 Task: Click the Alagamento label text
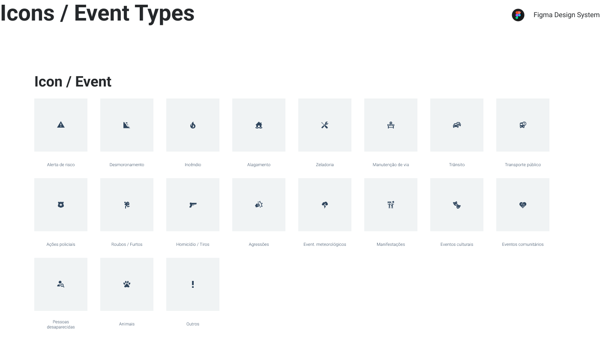coord(259,165)
